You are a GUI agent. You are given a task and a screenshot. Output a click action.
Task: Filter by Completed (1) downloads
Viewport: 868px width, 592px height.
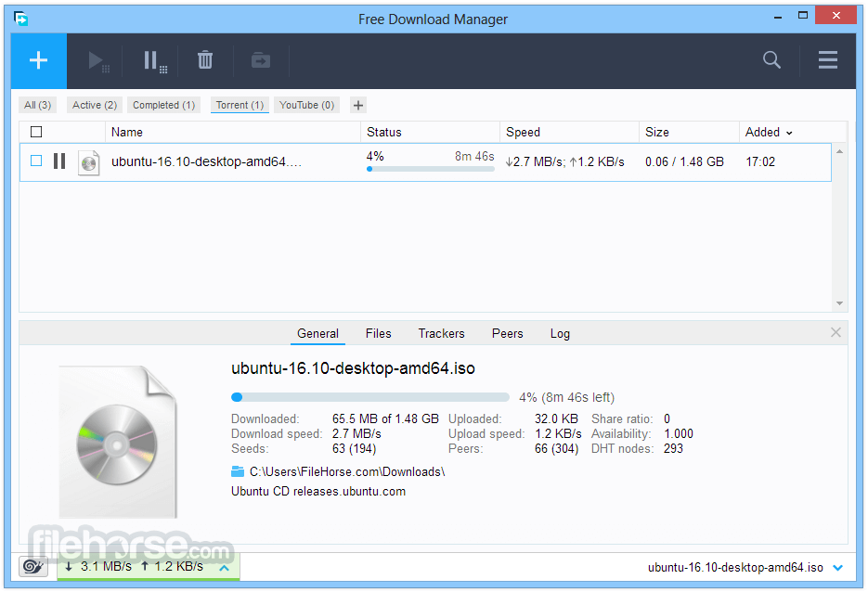[x=164, y=105]
